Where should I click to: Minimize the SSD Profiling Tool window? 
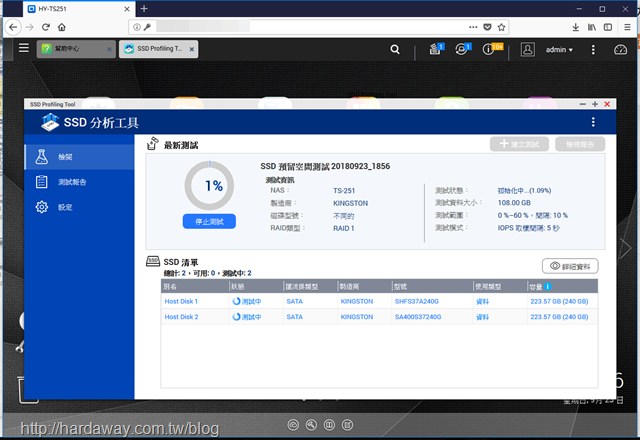[x=582, y=104]
